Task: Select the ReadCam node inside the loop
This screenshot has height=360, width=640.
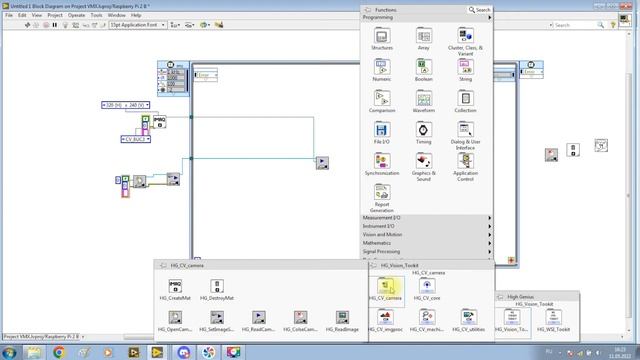Action: pyautogui.click(x=322, y=163)
